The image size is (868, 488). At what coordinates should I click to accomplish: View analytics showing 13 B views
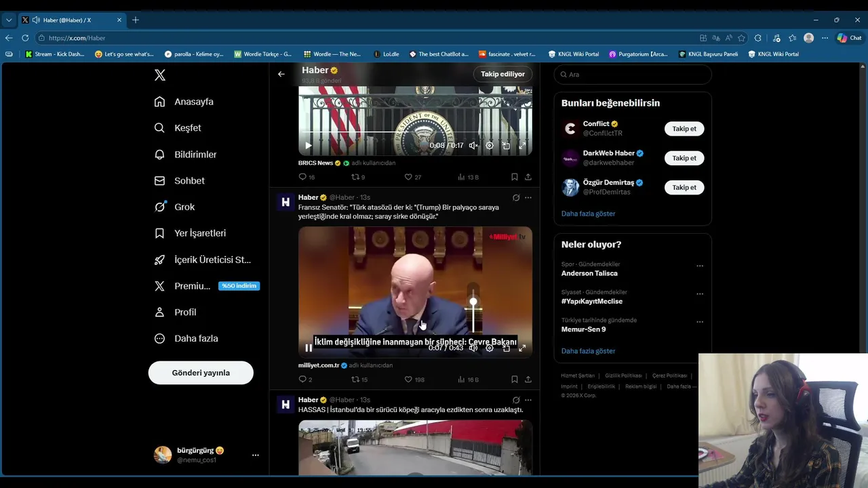(468, 177)
